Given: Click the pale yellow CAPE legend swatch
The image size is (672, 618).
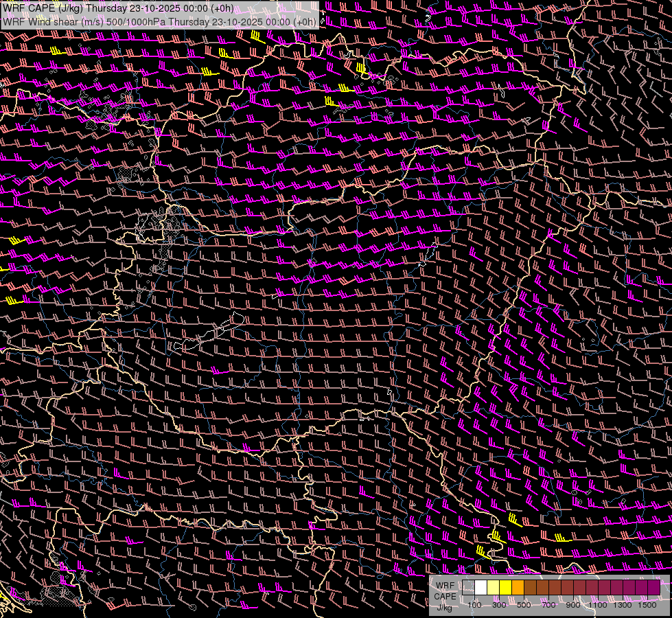Looking at the screenshot, I should click(x=494, y=588).
